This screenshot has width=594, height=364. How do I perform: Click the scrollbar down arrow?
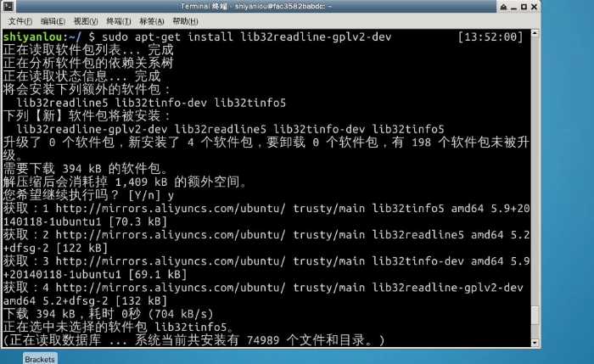[535, 343]
